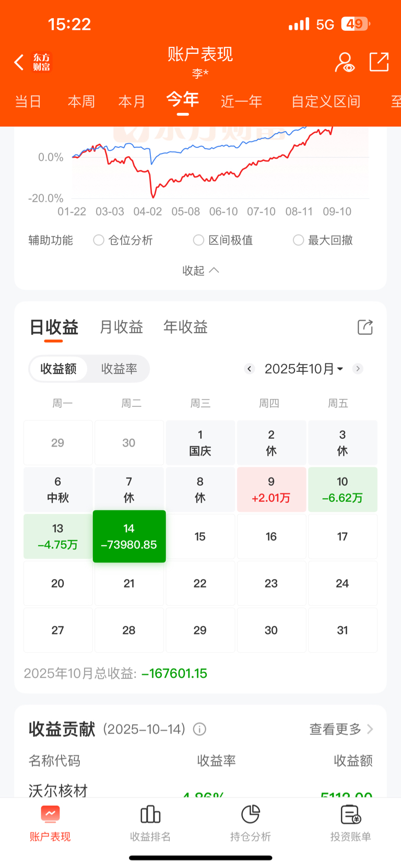Tap the back arrow in header
Viewport: 401px width, 868px height.
tap(19, 62)
